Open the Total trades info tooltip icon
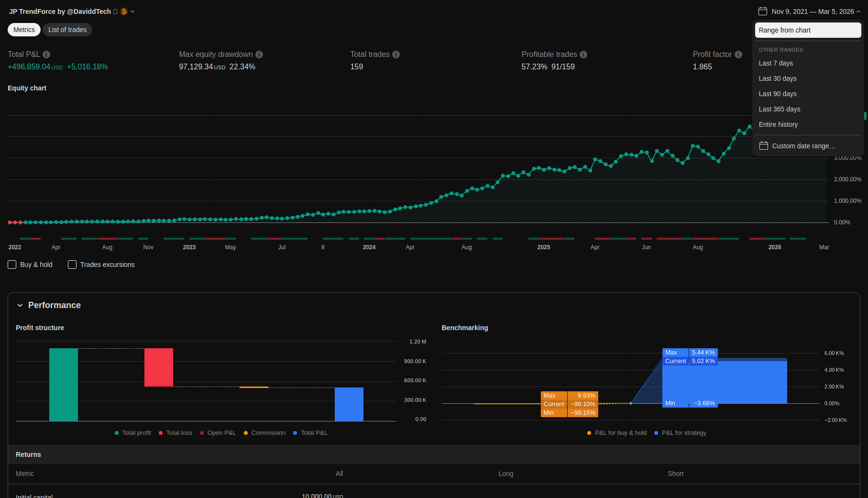Viewport: 868px width, 498px height. (x=396, y=55)
